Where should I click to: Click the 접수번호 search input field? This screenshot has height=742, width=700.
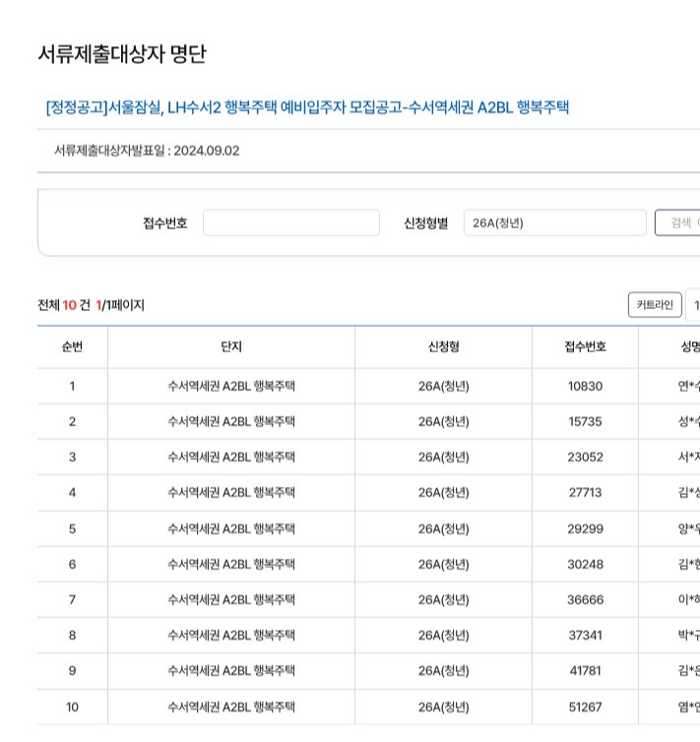point(291,222)
